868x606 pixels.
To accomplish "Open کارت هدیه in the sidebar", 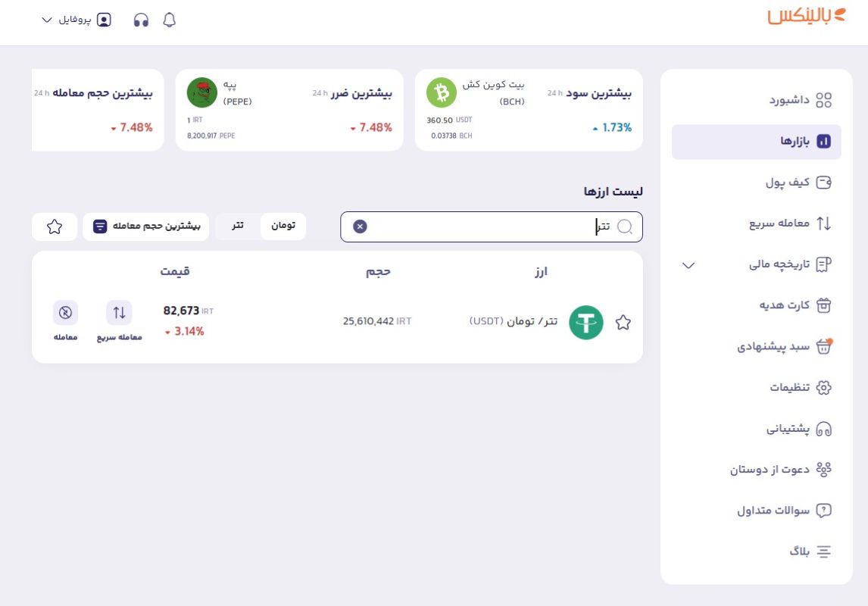I will coord(756,305).
